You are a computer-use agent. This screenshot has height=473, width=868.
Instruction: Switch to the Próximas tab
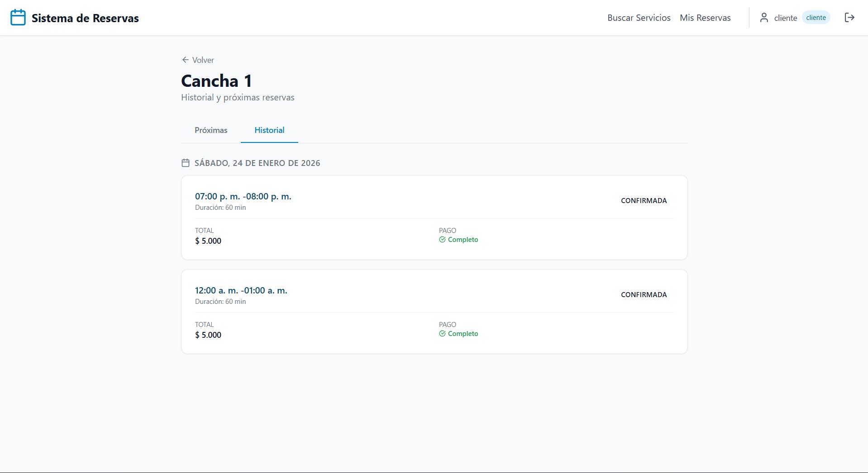pyautogui.click(x=211, y=130)
